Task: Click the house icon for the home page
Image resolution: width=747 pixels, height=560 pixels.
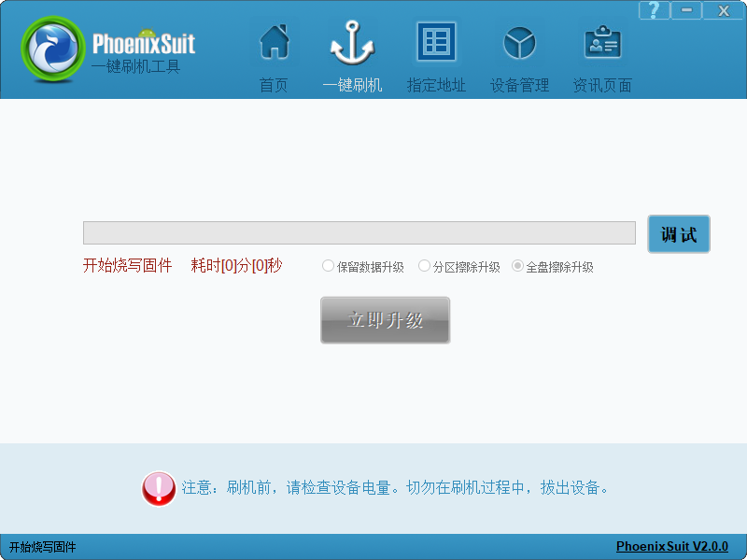Action: pyautogui.click(x=274, y=43)
